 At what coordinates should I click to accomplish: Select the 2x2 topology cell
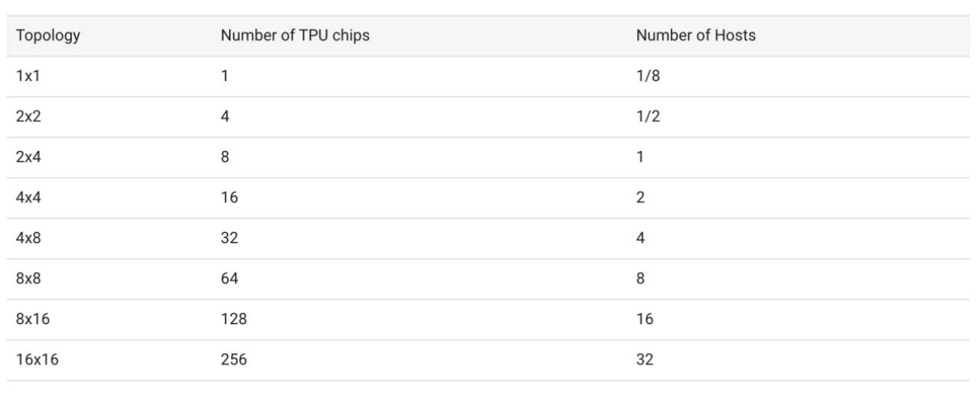point(28,117)
